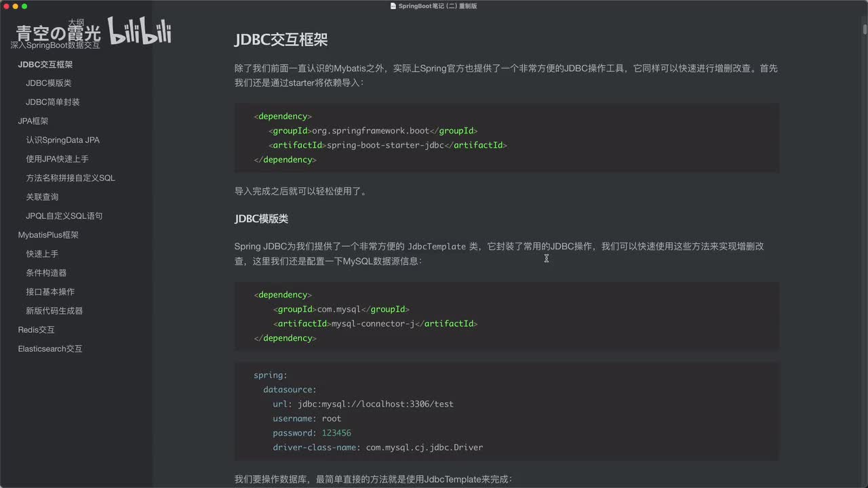Open the JDBC交互框架 outline entry
This screenshot has width=868, height=488.
pyautogui.click(x=45, y=64)
